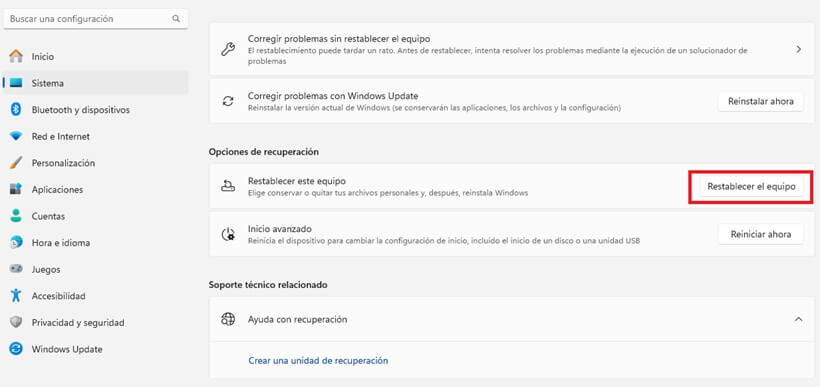Select the Bluetooth y dispositivos icon
The height and width of the screenshot is (387, 820).
(16, 110)
